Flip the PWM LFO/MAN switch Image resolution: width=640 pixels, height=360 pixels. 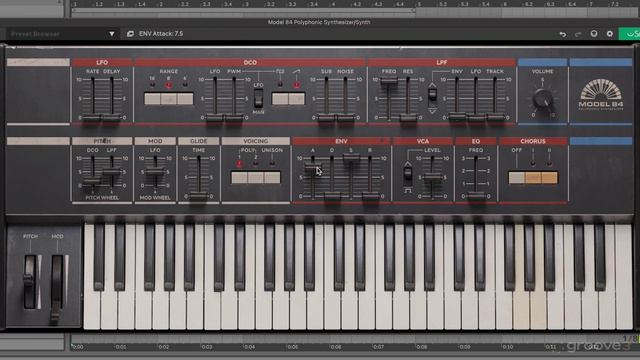(258, 98)
